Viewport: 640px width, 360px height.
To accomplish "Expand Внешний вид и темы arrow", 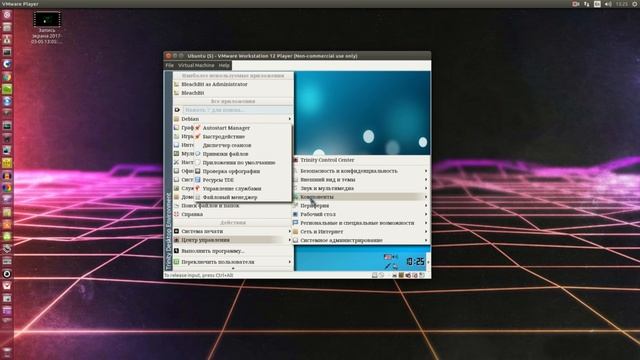I will (x=426, y=179).
